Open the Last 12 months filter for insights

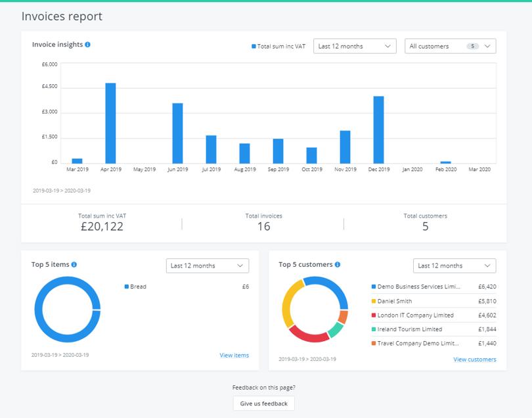[355, 46]
